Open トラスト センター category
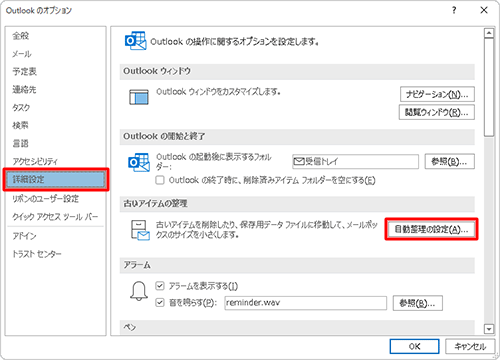This screenshot has width=500, height=360. click(x=37, y=254)
